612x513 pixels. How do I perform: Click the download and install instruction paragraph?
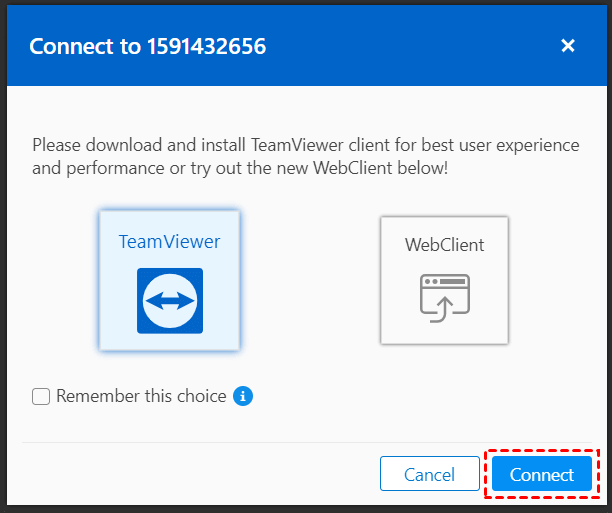point(305,157)
